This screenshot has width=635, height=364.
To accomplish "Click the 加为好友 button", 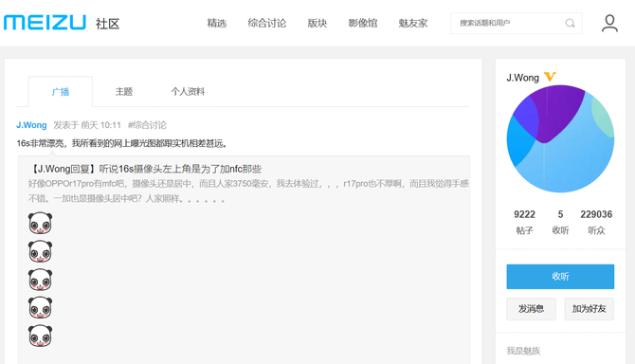I will pyautogui.click(x=589, y=309).
